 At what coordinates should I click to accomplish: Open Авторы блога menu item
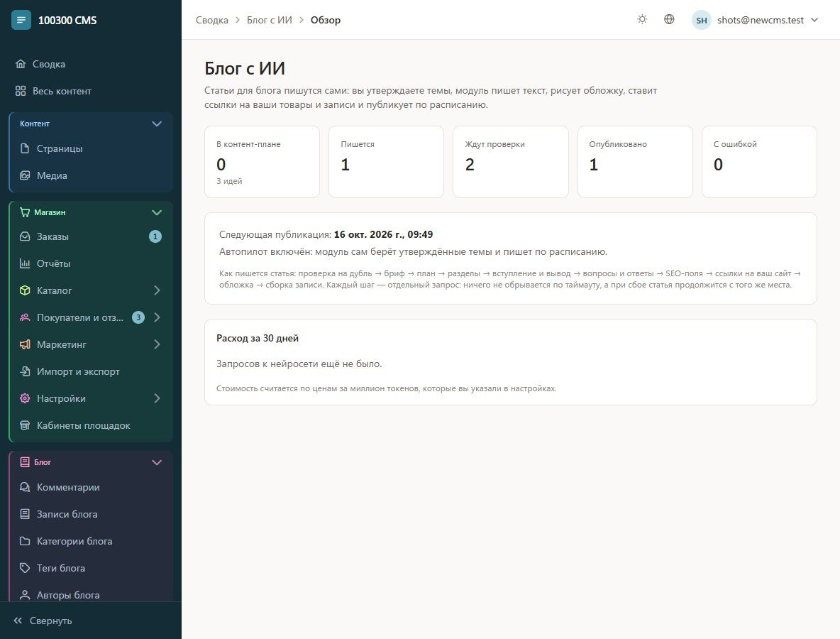click(x=91, y=595)
